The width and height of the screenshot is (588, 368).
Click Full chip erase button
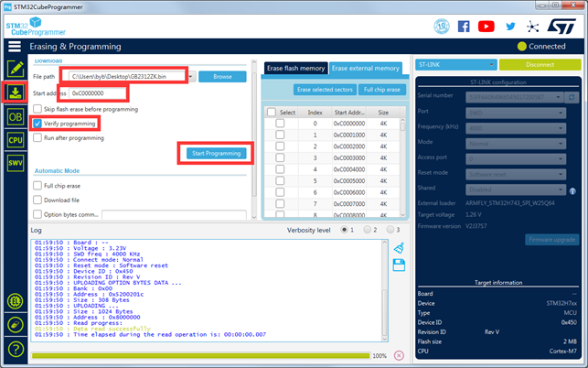(381, 90)
